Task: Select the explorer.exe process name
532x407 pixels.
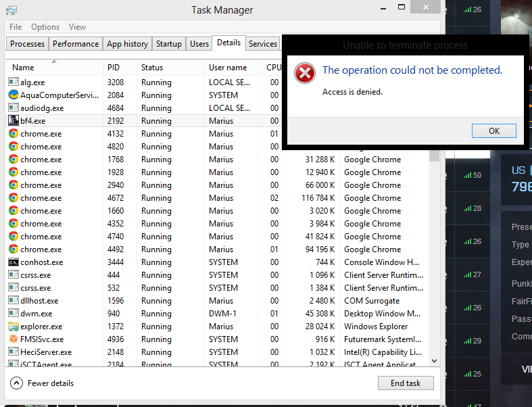Action: 41,327
